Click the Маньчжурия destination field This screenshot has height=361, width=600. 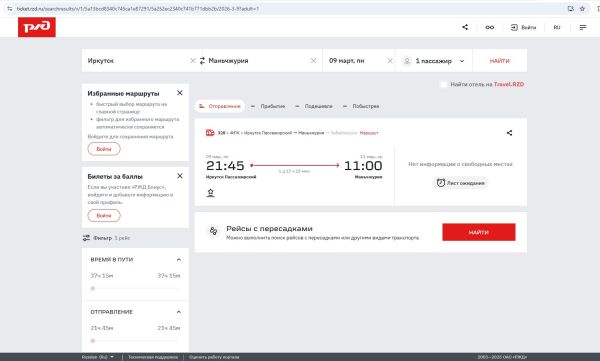258,60
